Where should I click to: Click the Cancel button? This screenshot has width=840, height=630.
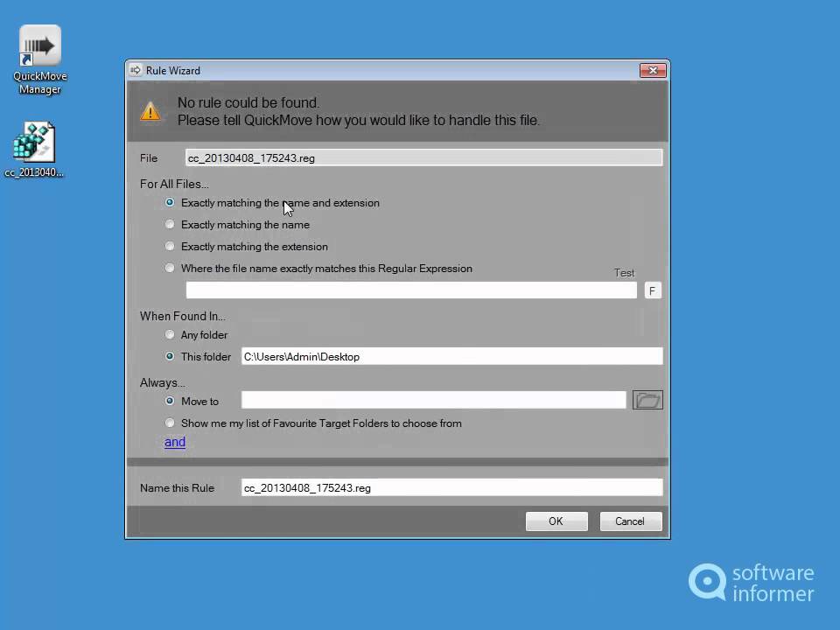click(631, 521)
